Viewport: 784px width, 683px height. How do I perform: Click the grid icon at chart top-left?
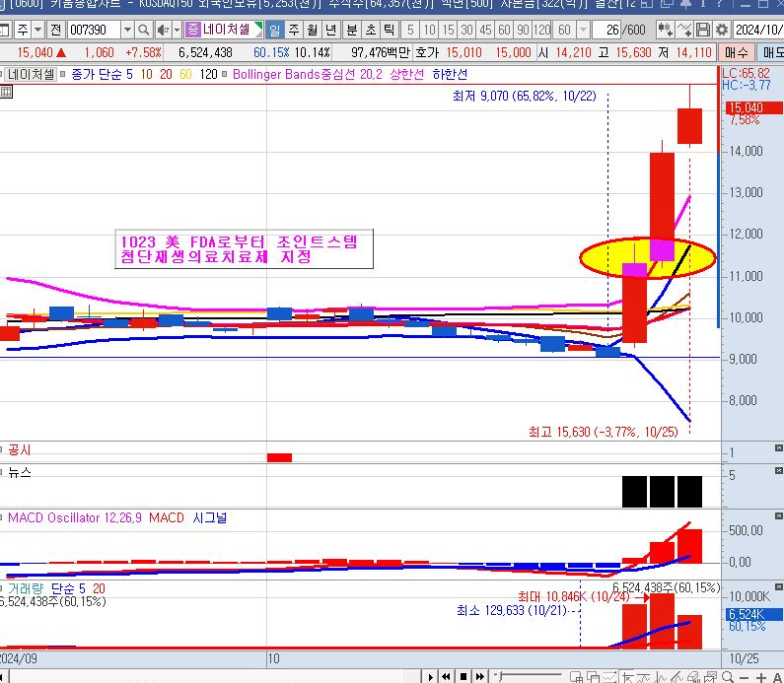coord(6,92)
